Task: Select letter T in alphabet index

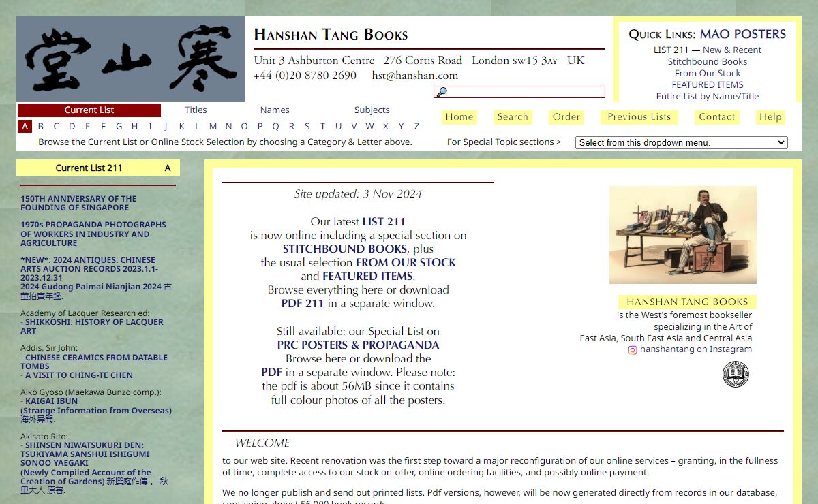Action: (x=322, y=127)
